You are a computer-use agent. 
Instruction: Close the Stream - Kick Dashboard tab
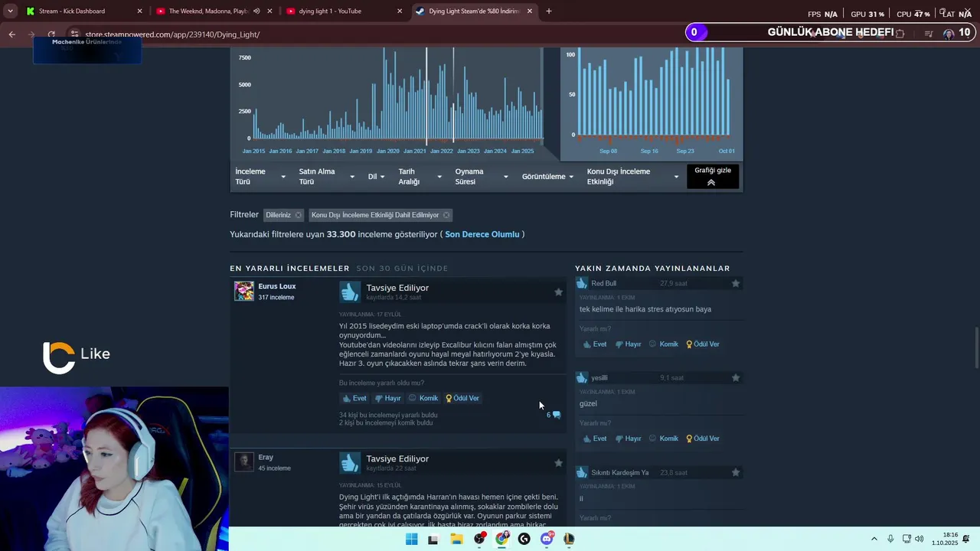click(x=139, y=11)
